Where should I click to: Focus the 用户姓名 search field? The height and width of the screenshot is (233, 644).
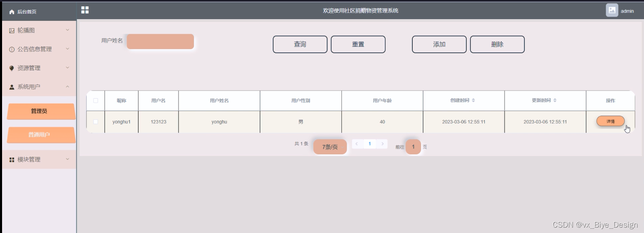[160, 42]
